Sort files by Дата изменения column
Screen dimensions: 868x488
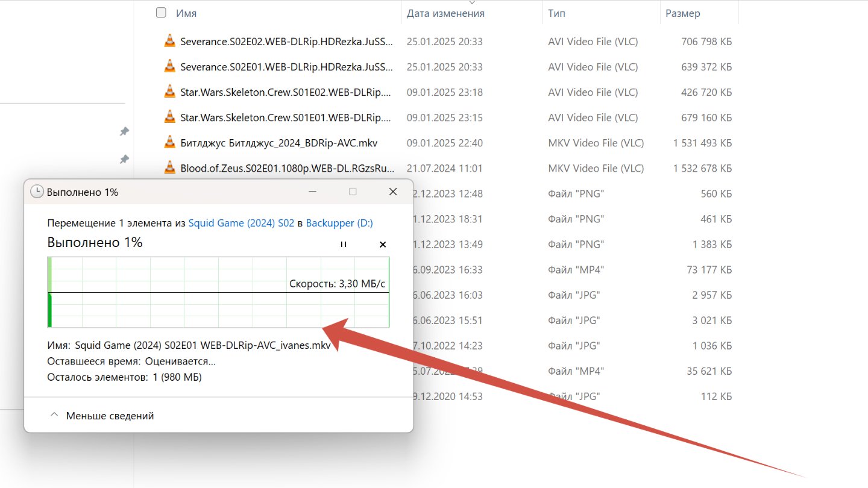point(445,13)
